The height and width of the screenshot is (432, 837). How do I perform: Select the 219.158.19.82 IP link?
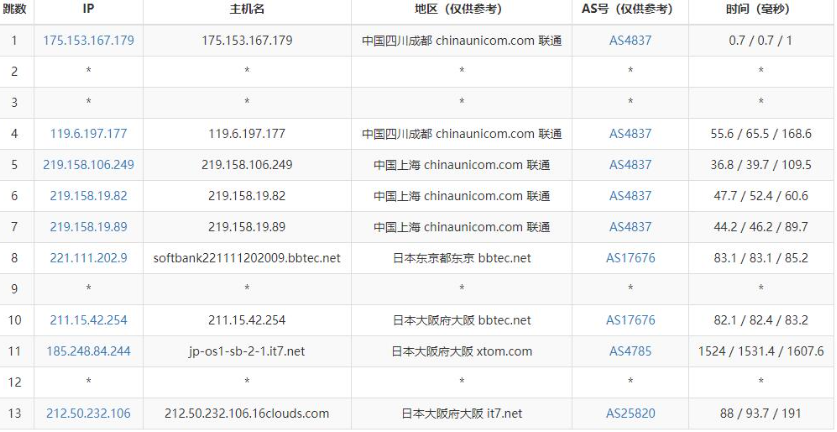pos(88,196)
